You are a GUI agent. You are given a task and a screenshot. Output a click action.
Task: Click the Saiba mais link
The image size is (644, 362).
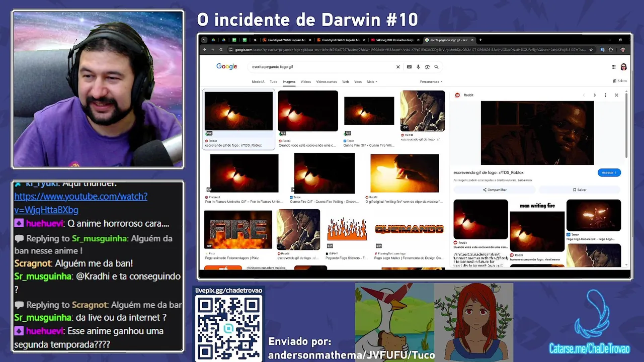click(x=526, y=180)
